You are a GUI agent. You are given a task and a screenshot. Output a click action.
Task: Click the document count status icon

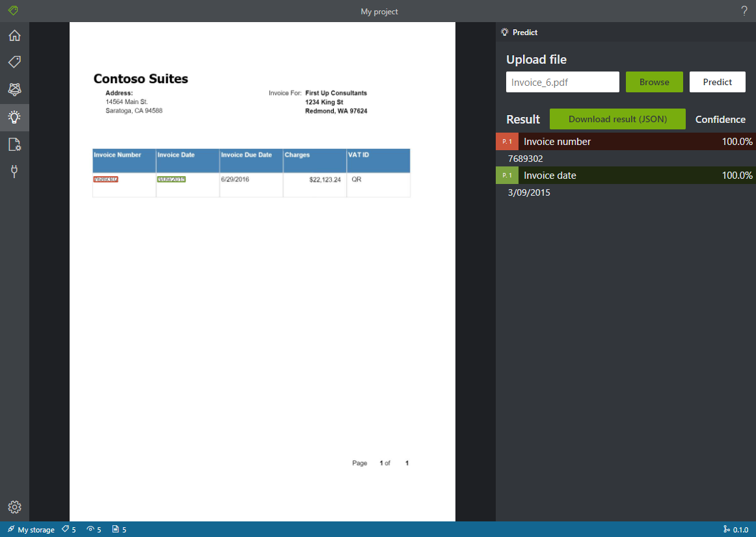click(116, 529)
